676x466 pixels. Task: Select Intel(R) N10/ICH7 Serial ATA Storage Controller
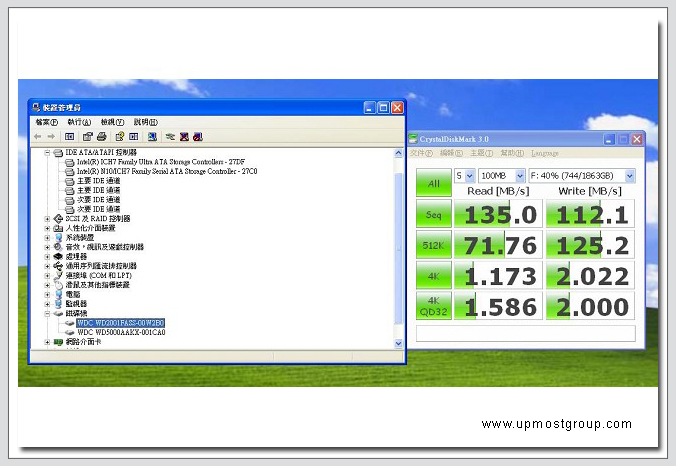pyautogui.click(x=167, y=172)
